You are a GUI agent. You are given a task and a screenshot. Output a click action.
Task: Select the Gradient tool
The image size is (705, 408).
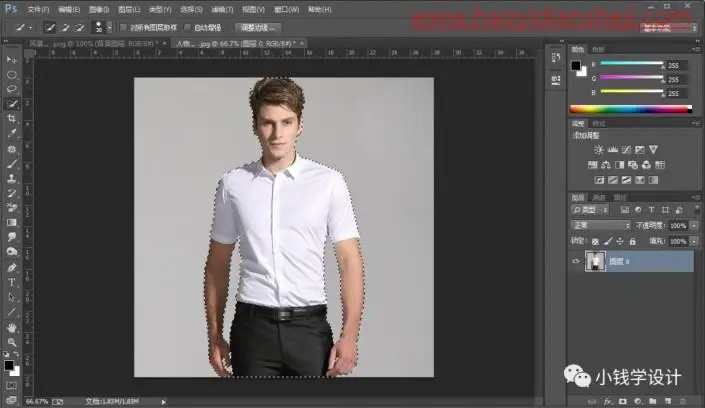12,223
